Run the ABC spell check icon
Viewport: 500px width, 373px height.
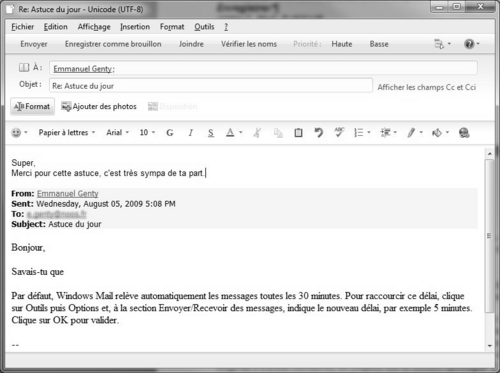coord(339,132)
